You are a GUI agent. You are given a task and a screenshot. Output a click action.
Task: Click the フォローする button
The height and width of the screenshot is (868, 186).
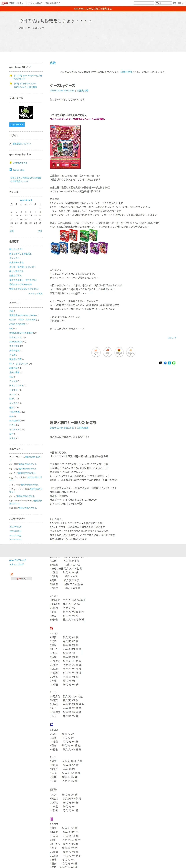(x=17, y=125)
